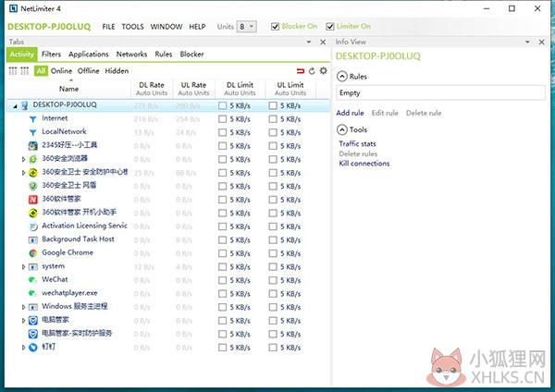Screen dimensions: 555x392
Task: Toggle the Limiter On checkbox
Action: pyautogui.click(x=330, y=27)
